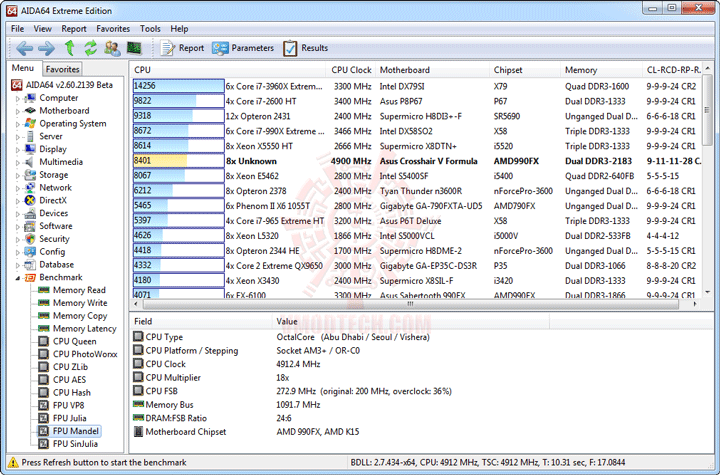Image resolution: width=720 pixels, height=475 pixels.
Task: Click the users toolbar icon
Action: 112,48
